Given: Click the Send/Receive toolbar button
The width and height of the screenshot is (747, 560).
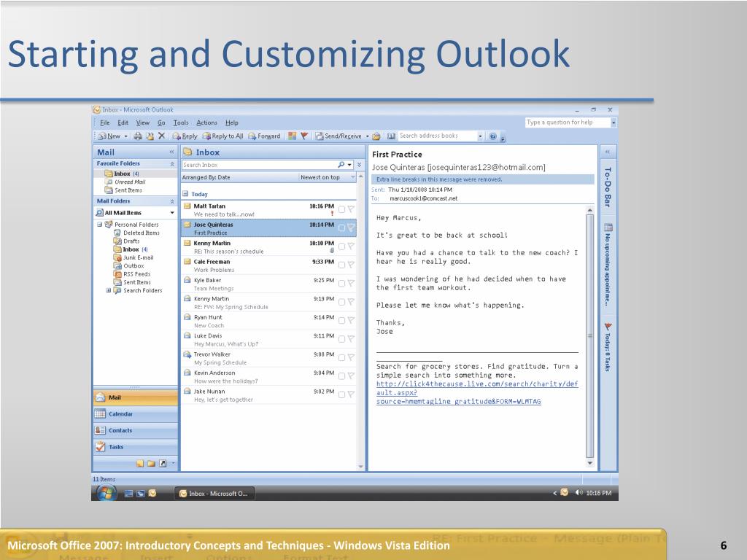Looking at the screenshot, I should click(338, 136).
